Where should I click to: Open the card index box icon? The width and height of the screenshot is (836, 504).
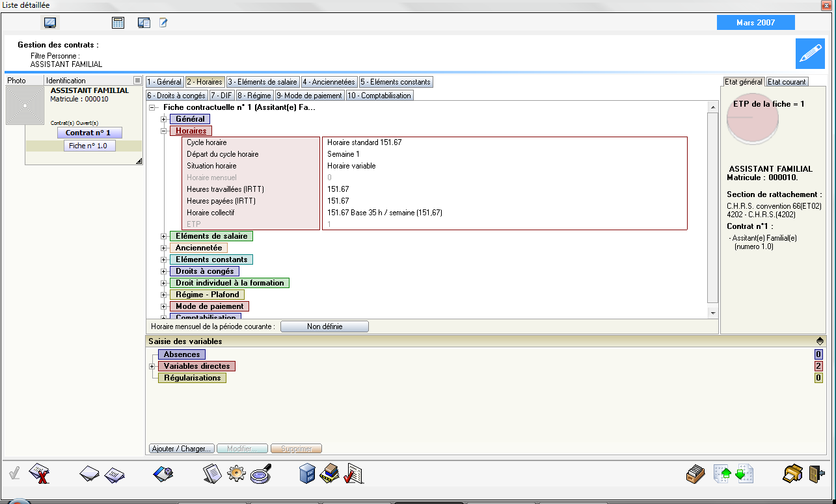point(696,474)
